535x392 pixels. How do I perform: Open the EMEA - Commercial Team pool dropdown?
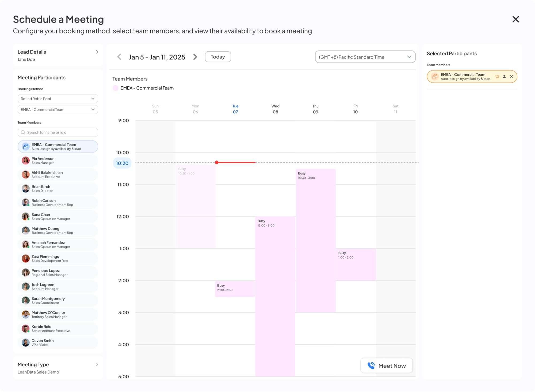click(x=58, y=110)
